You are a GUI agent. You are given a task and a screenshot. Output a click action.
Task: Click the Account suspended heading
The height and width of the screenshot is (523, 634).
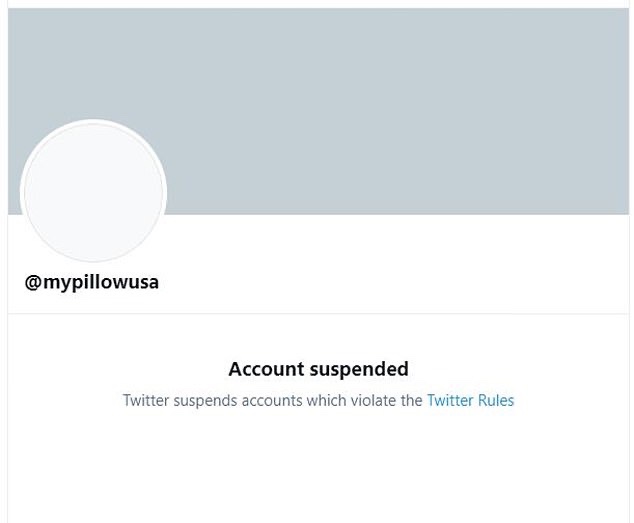click(x=318, y=369)
